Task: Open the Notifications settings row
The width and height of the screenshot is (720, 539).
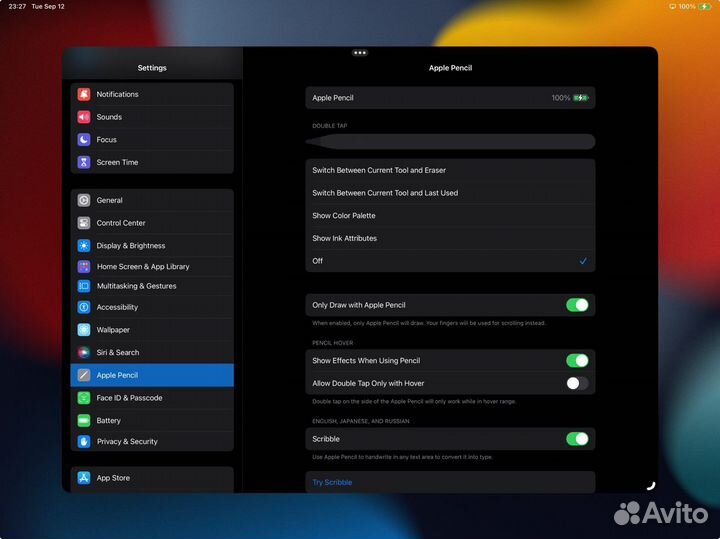Action: point(152,94)
